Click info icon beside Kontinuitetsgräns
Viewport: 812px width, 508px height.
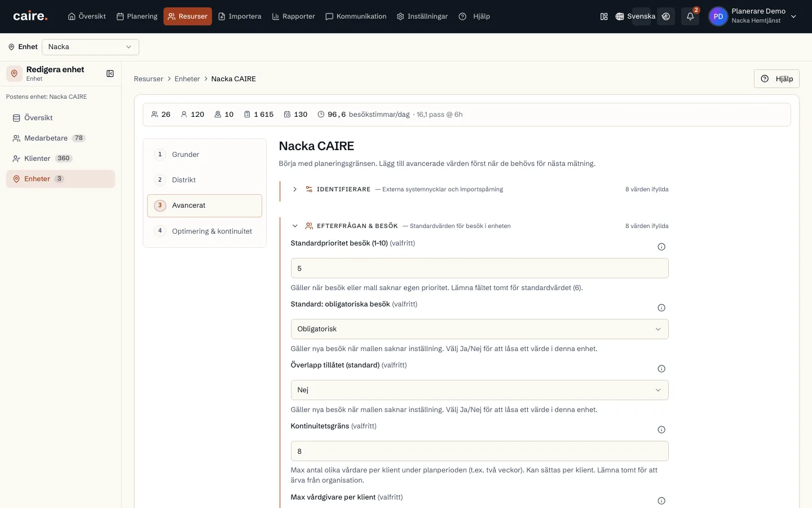pyautogui.click(x=661, y=430)
